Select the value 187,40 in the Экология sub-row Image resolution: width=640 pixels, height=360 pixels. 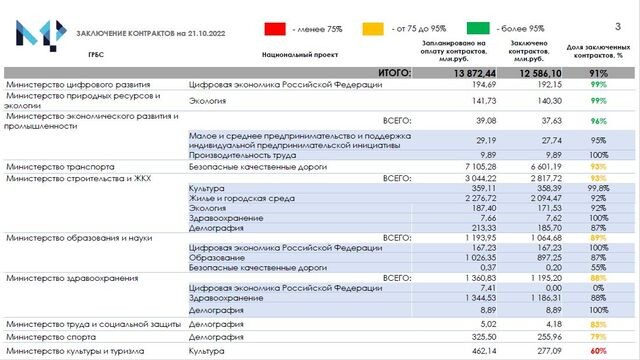tap(484, 209)
